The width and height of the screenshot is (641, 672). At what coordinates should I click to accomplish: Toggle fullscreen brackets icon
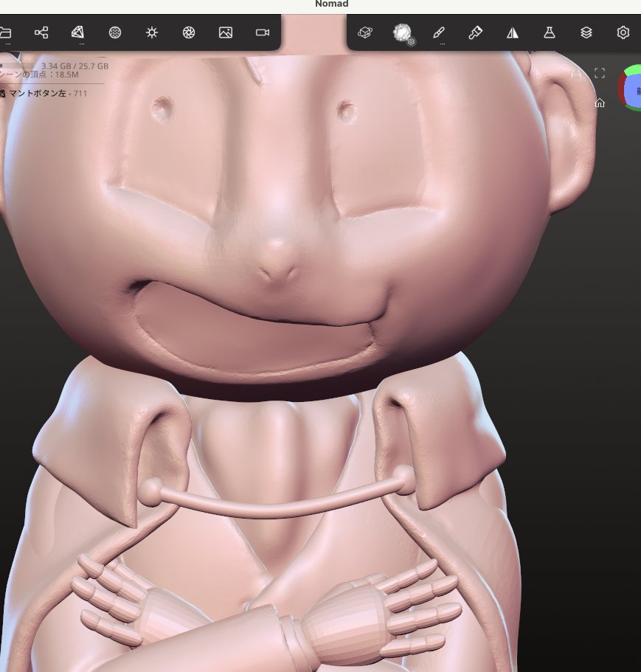click(600, 73)
